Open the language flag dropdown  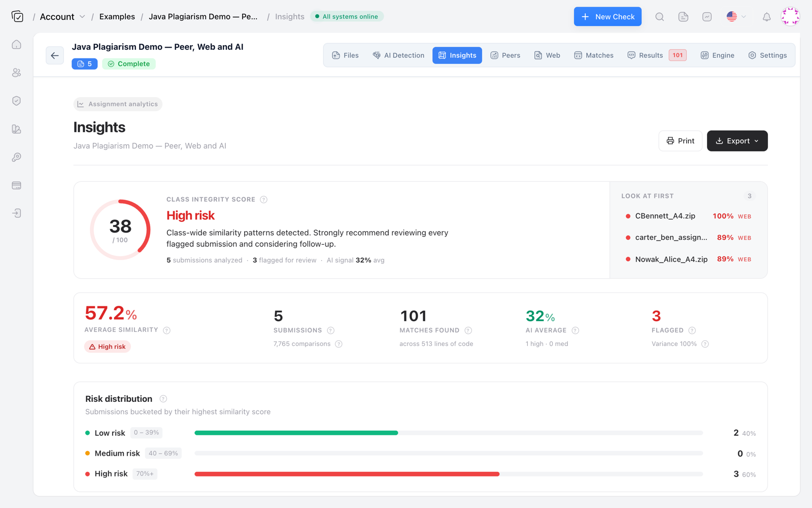pos(736,17)
